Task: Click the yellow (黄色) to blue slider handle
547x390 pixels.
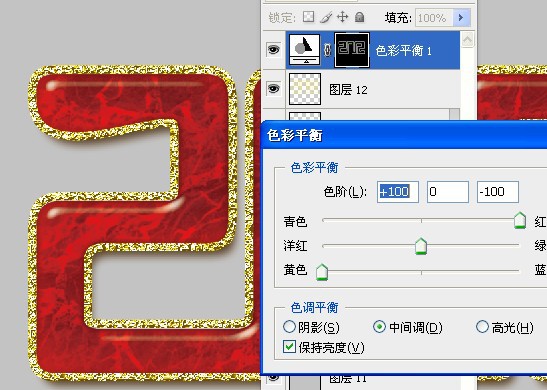Action: [322, 272]
